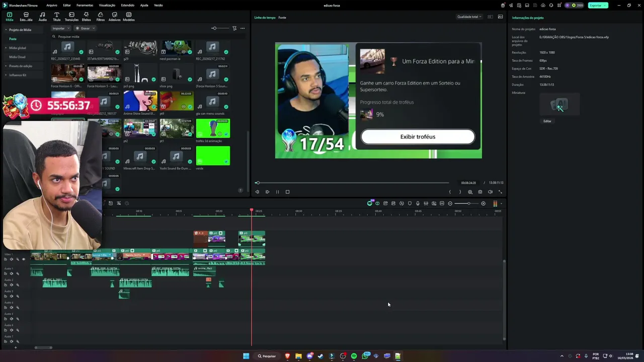Open the media panel three-dots options
Image resolution: width=644 pixels, height=362 pixels.
tap(243, 28)
